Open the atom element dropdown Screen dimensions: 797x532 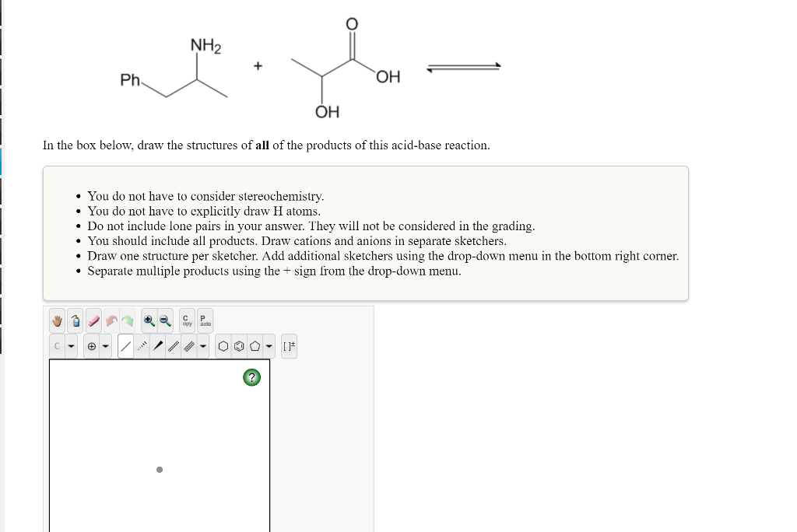tap(71, 345)
